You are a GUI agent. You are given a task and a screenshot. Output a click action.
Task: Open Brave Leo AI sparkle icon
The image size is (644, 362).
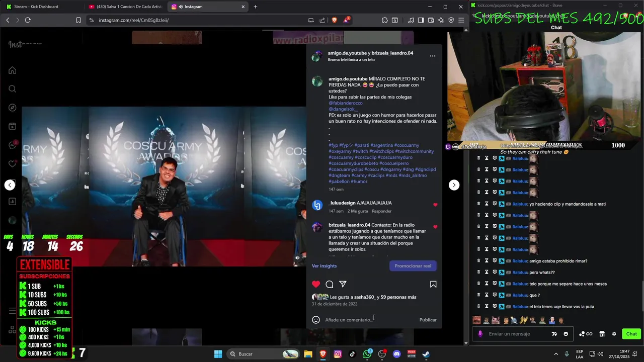441,20
